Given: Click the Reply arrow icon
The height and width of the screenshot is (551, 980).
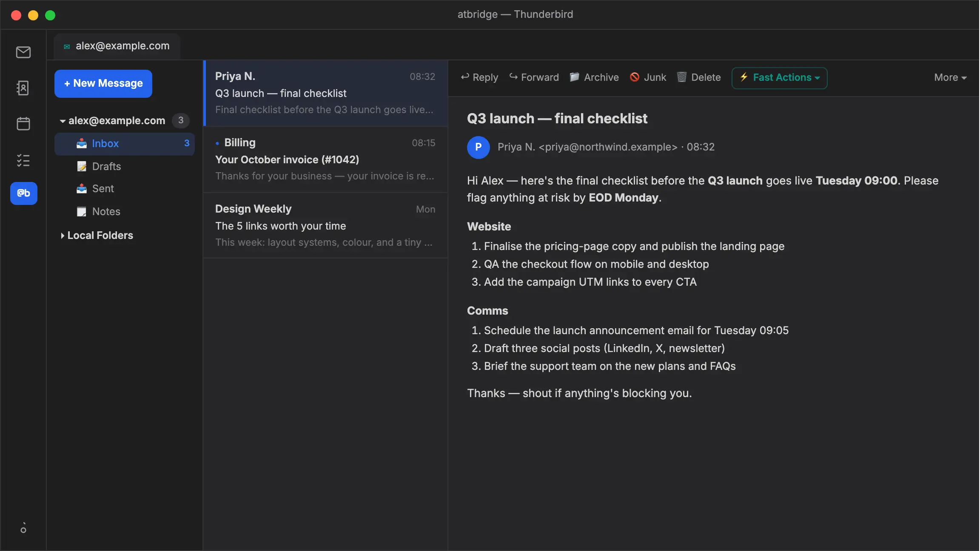Looking at the screenshot, I should click(x=465, y=77).
